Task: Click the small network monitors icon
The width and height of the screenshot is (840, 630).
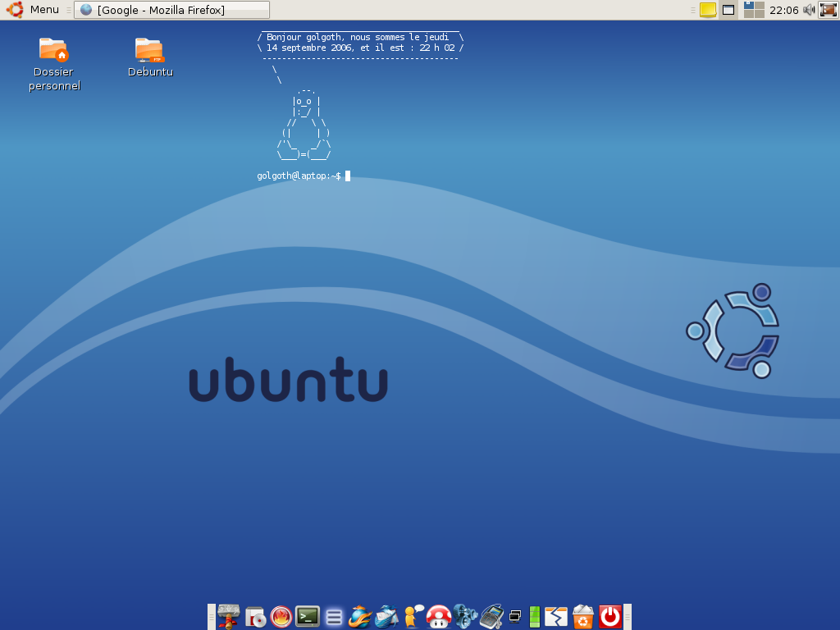Action: [x=515, y=617]
